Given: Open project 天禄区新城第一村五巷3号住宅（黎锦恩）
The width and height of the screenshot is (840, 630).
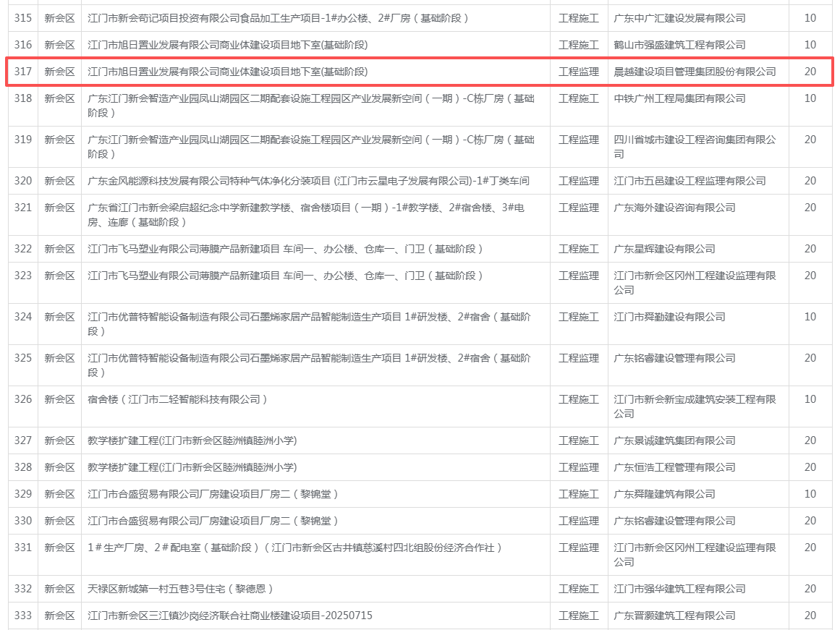Looking at the screenshot, I should click(x=180, y=589).
